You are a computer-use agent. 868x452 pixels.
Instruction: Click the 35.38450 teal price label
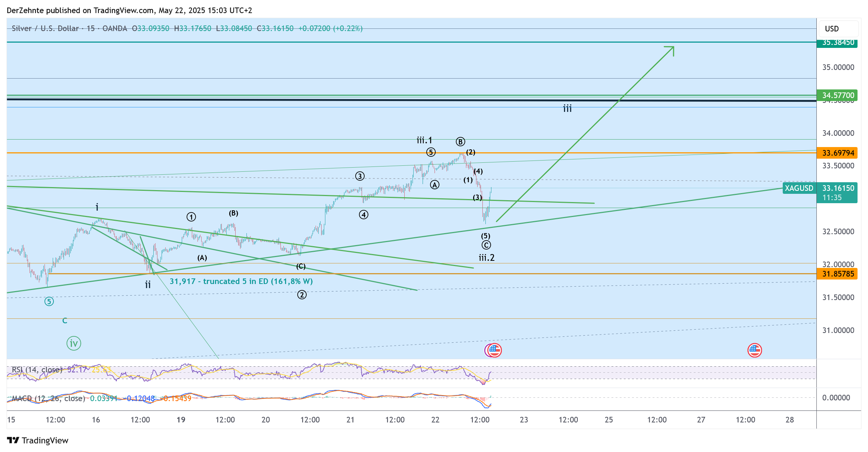pyautogui.click(x=838, y=43)
